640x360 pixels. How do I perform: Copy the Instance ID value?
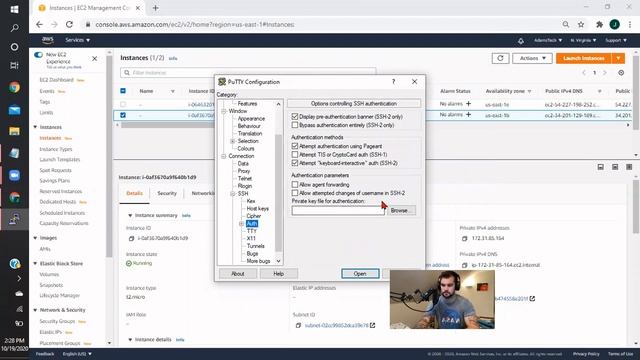click(131, 238)
